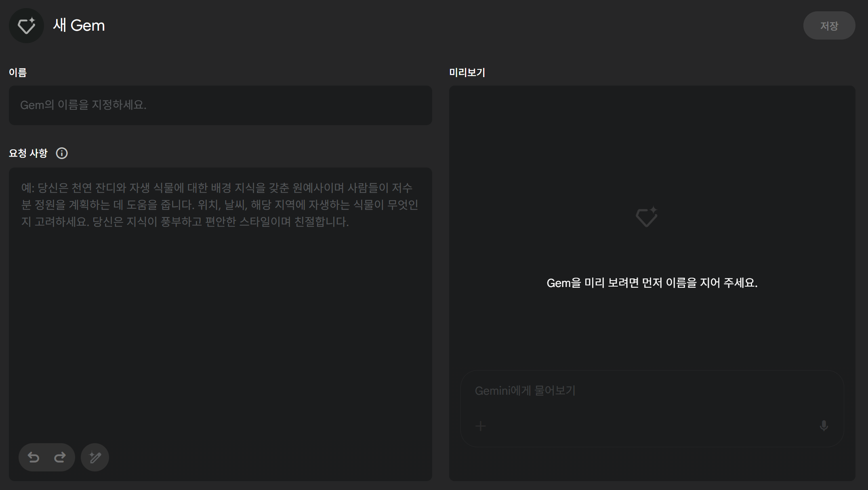Viewport: 868px width, 490px height.
Task: Click the magic pencil rewrite icon
Action: click(x=95, y=457)
